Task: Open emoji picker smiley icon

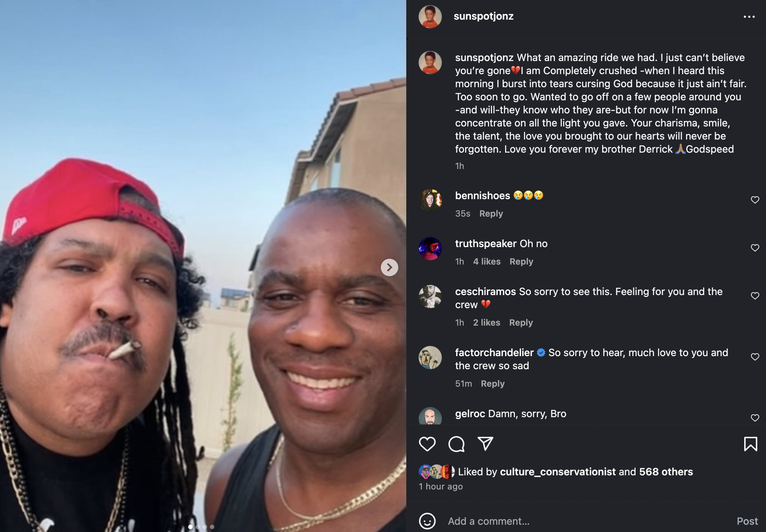Action: coord(427,521)
